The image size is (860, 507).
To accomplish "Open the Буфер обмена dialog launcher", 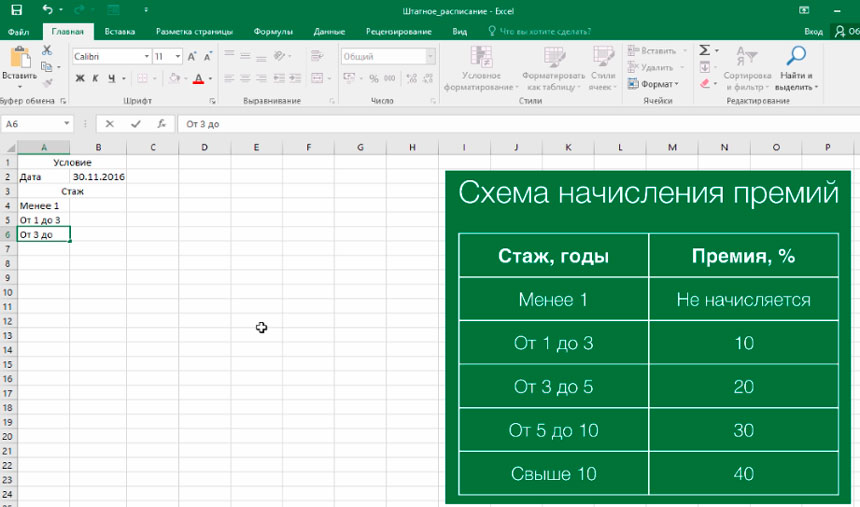I will click(63, 101).
